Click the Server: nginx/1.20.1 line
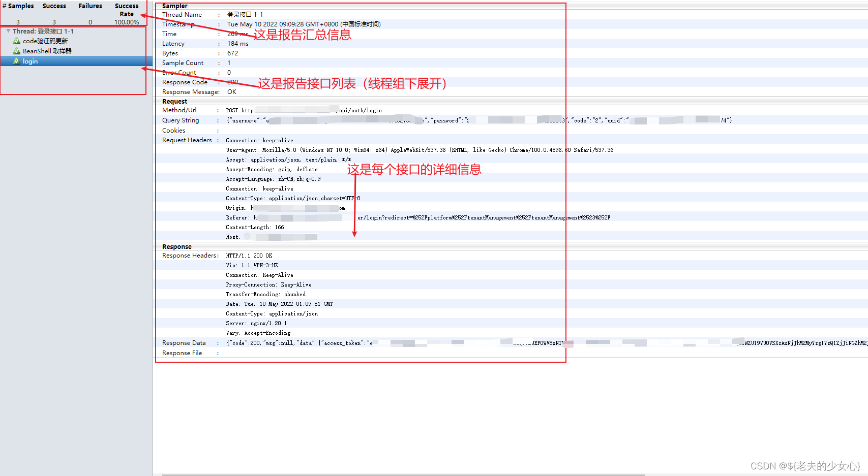Image resolution: width=868 pixels, height=476 pixels. tap(257, 324)
